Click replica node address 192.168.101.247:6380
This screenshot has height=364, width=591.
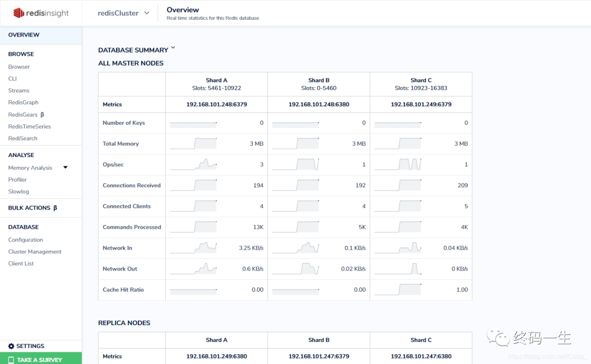tap(421, 356)
